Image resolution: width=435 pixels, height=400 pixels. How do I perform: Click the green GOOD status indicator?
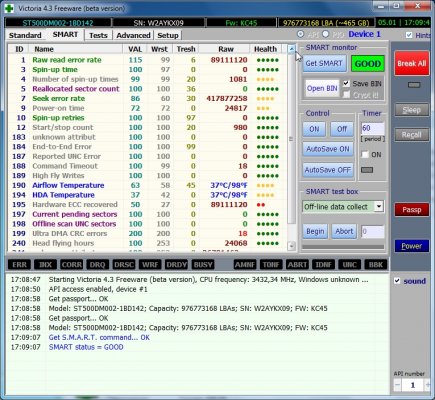368,64
